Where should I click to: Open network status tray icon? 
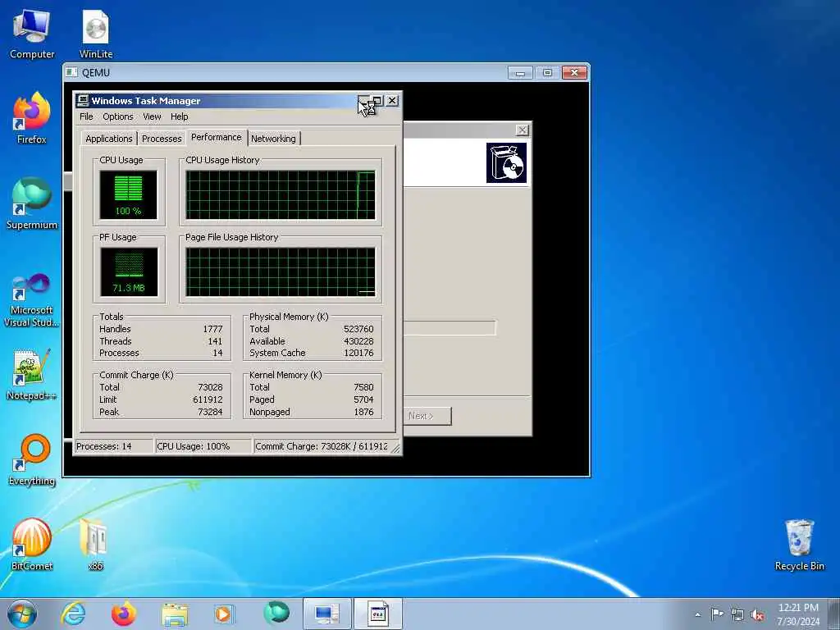coord(737,614)
